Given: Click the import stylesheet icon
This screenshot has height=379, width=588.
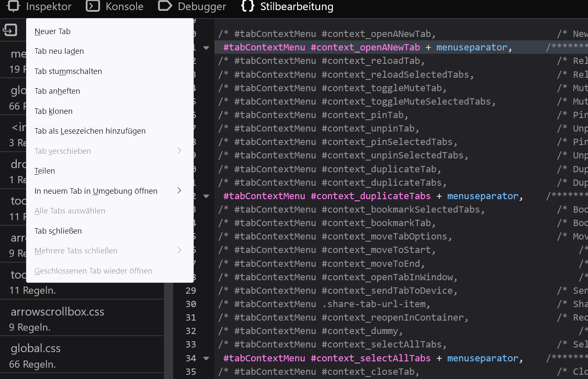Looking at the screenshot, I should pyautogui.click(x=10, y=30).
